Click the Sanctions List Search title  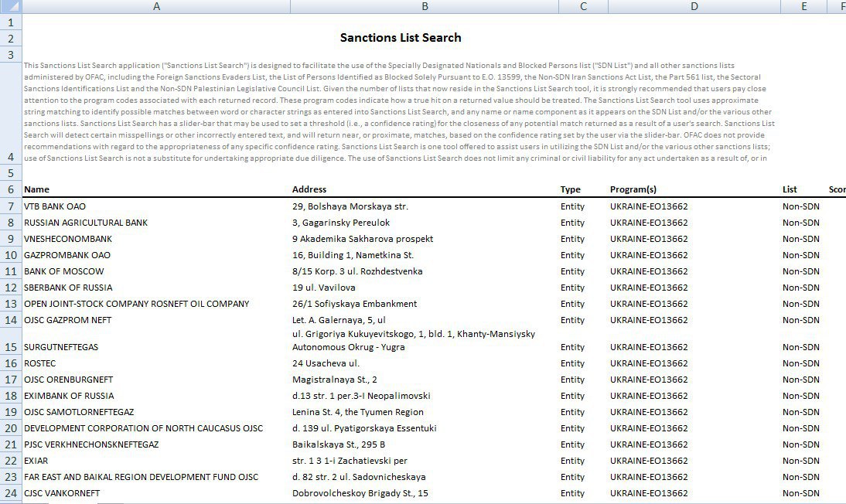(401, 38)
